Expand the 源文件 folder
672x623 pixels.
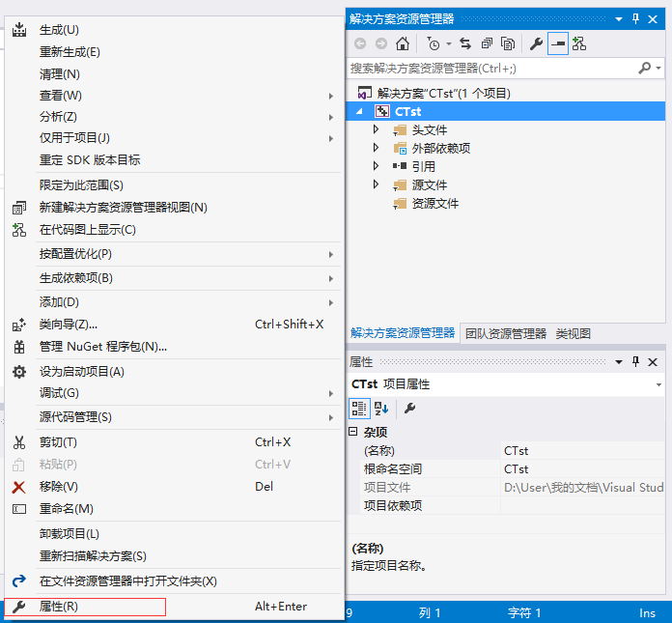click(376, 184)
